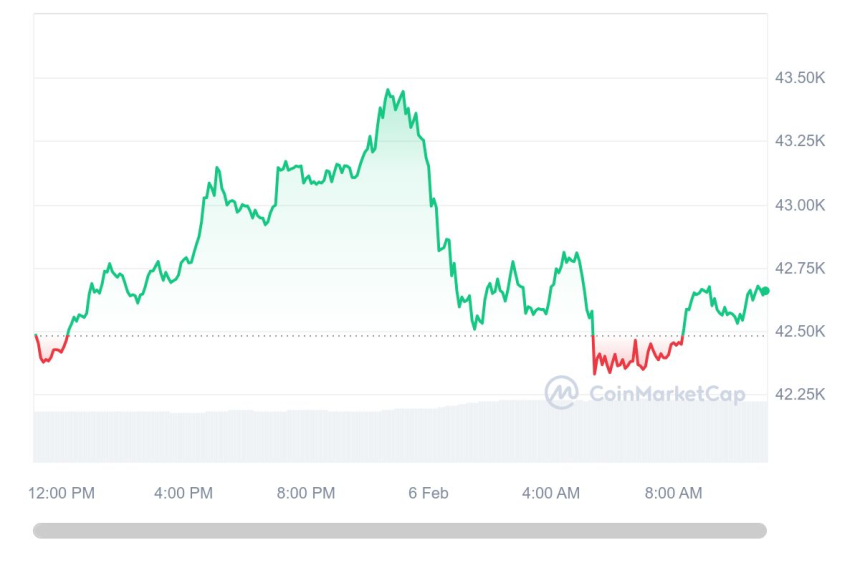Click the red dip segment near 12:00 PM
Image resolution: width=860 pixels, height=573 pixels.
45,357
